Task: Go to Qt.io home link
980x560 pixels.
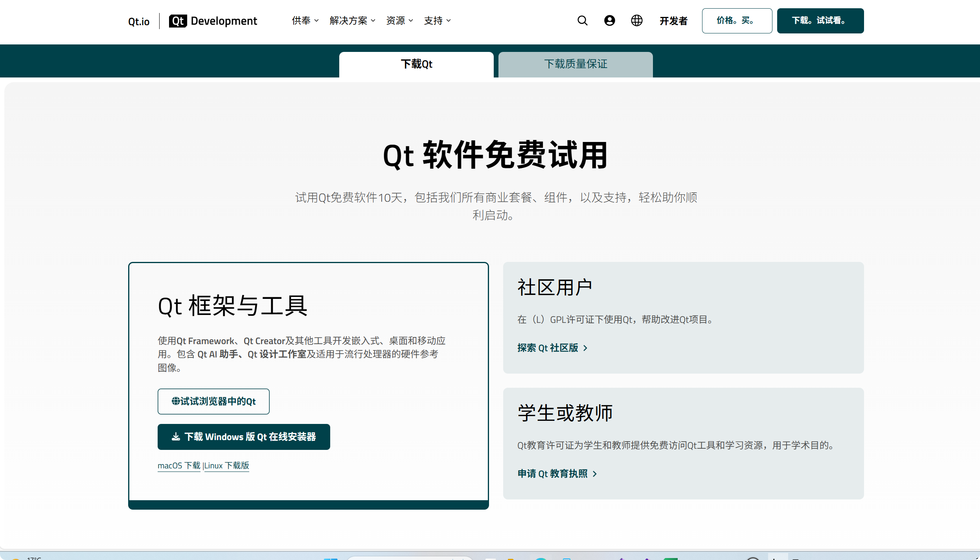Action: (139, 22)
